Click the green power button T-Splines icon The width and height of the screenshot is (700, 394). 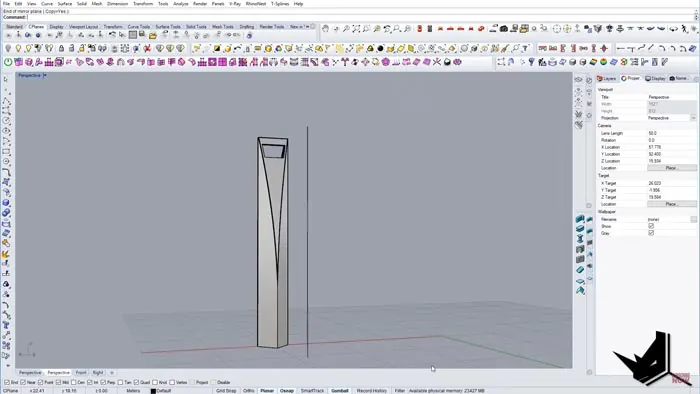tap(8, 62)
